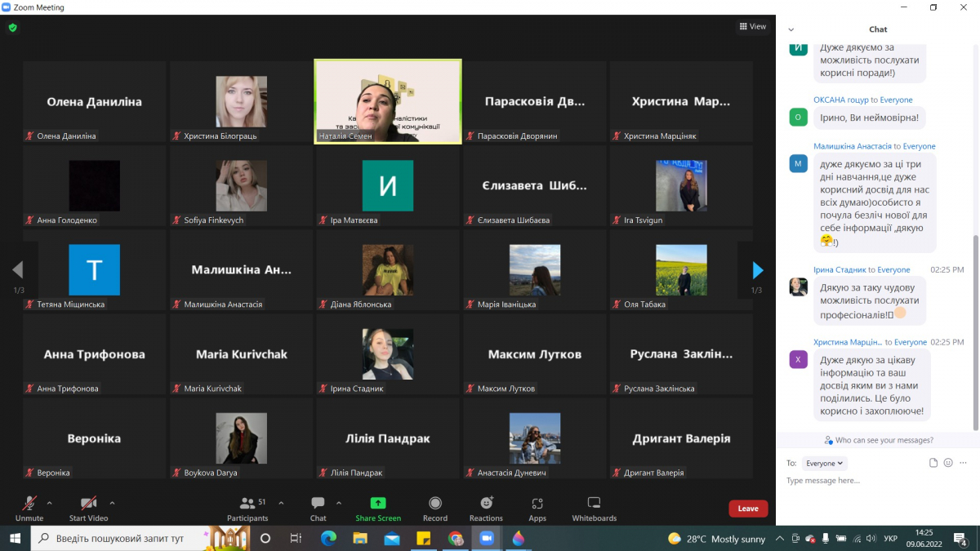This screenshot has width=980, height=551.
Task: Open the emoji picker in chat
Action: pos(948,463)
